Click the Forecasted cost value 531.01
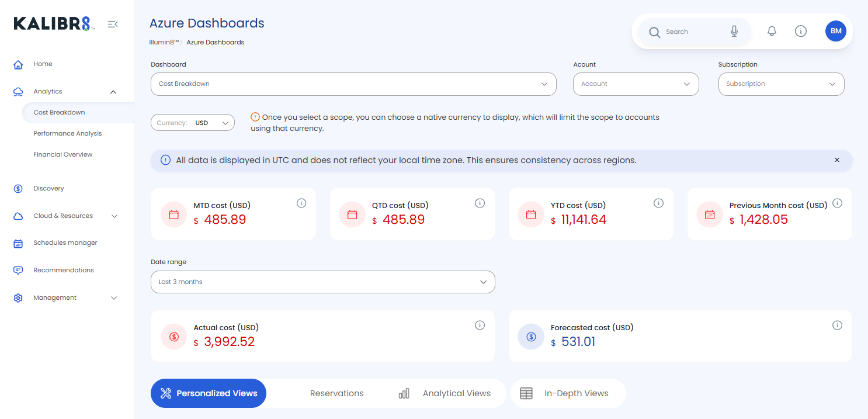 pyautogui.click(x=578, y=342)
